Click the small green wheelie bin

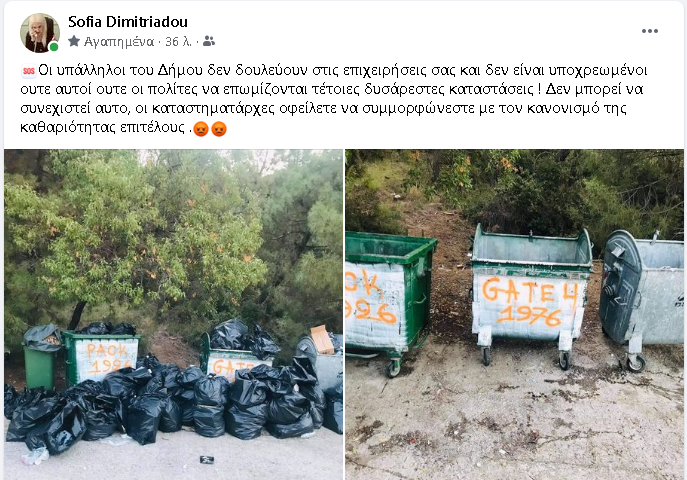(40, 358)
